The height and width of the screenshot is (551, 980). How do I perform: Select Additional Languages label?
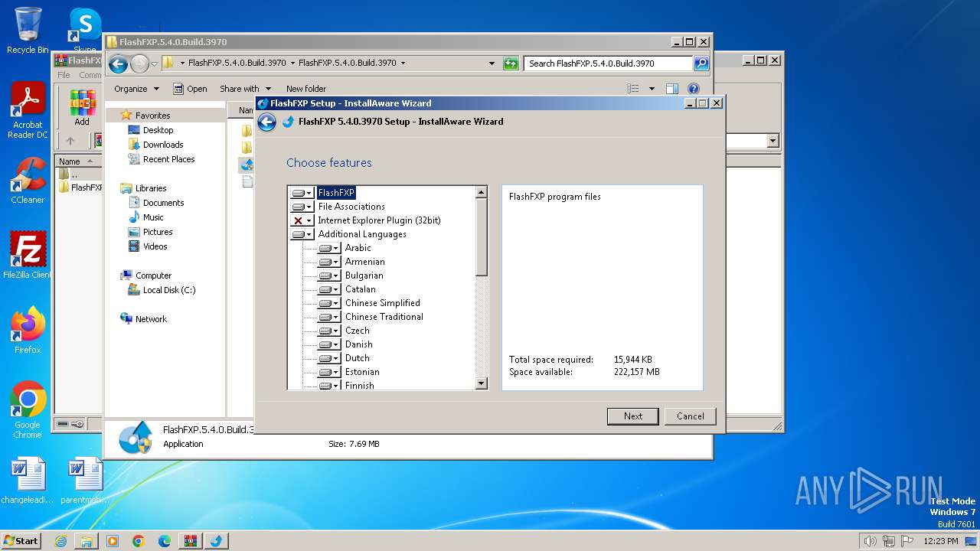pos(362,234)
